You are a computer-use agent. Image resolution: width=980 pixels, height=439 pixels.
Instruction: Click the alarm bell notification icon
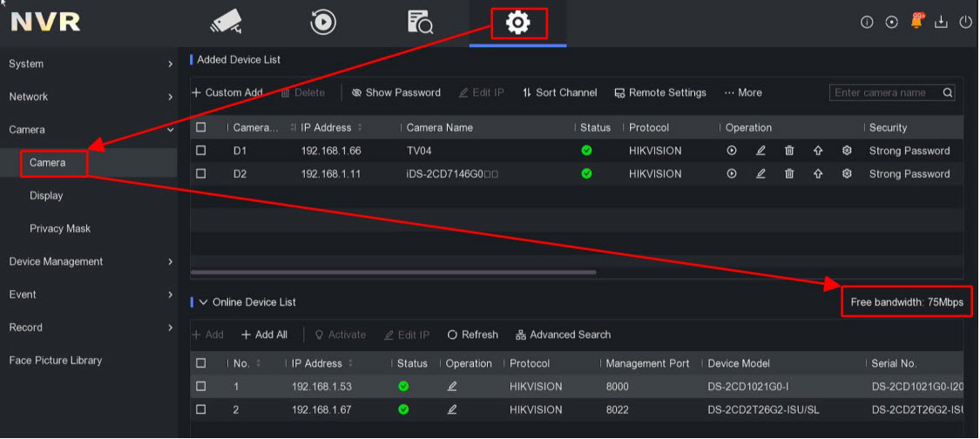[x=916, y=22]
